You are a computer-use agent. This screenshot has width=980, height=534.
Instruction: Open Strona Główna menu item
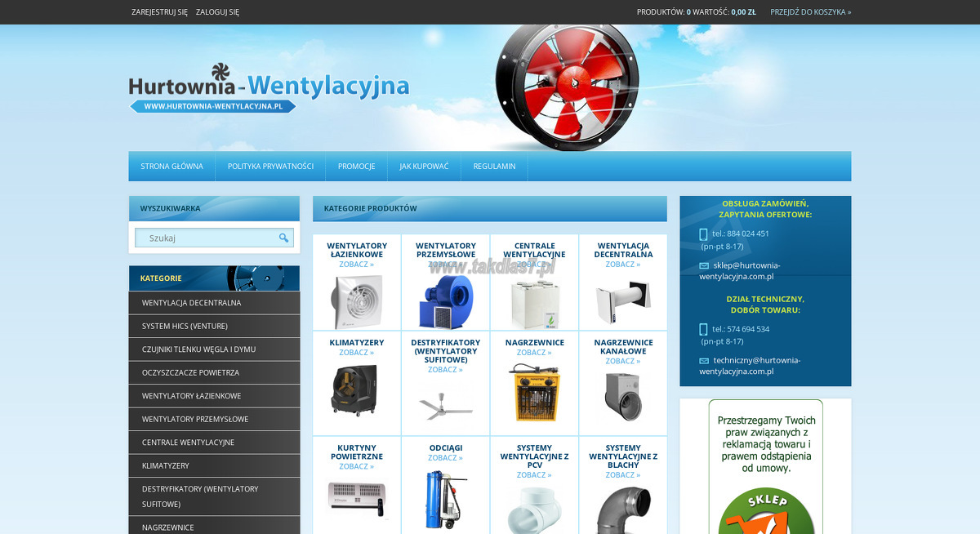[x=171, y=167]
